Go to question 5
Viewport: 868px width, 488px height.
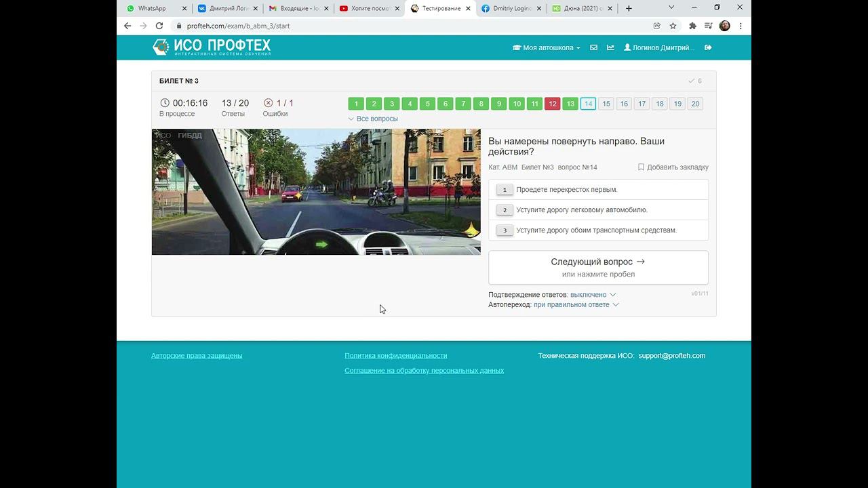coord(427,104)
